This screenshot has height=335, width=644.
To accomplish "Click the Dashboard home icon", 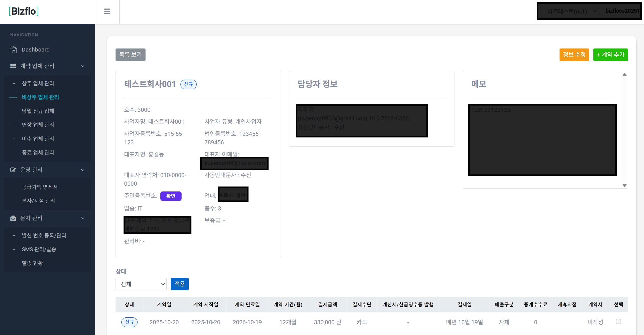I will tap(13, 50).
